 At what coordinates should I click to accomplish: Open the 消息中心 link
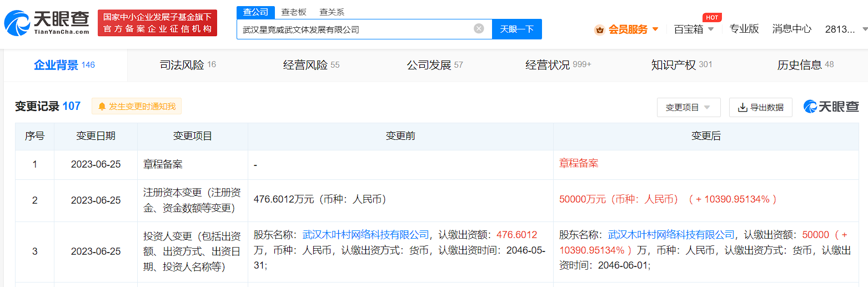[792, 29]
